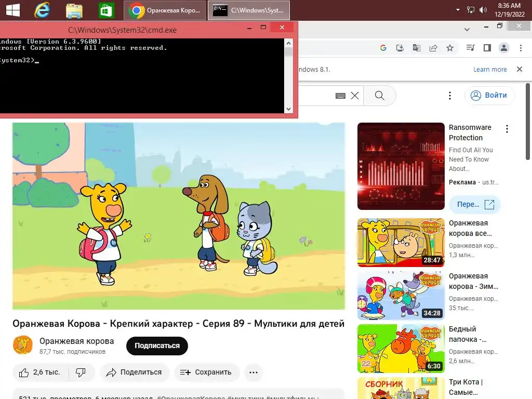The width and height of the screenshot is (532, 399).
Task: Expand the Chrome tab search chevron
Action: (x=467, y=29)
